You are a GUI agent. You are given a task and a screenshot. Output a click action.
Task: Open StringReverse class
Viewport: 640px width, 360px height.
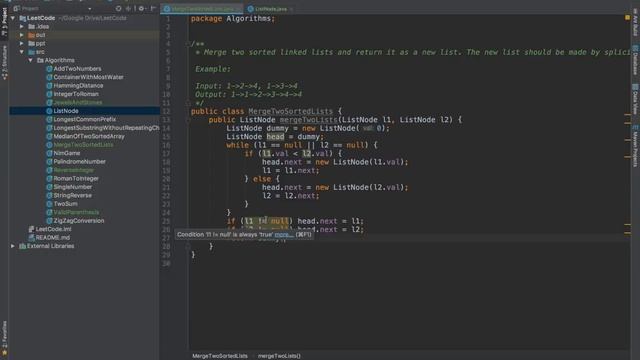click(73, 196)
